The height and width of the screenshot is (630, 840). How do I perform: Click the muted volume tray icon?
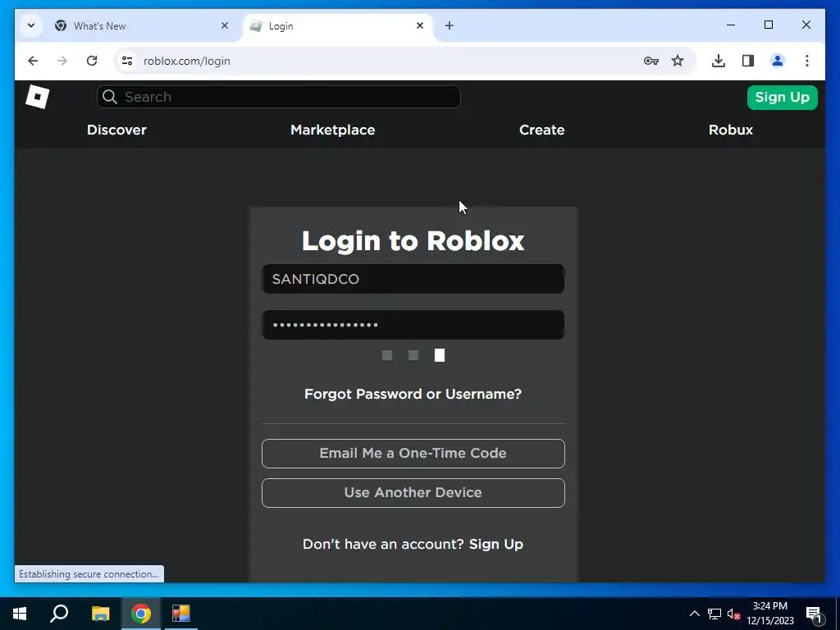point(733,614)
